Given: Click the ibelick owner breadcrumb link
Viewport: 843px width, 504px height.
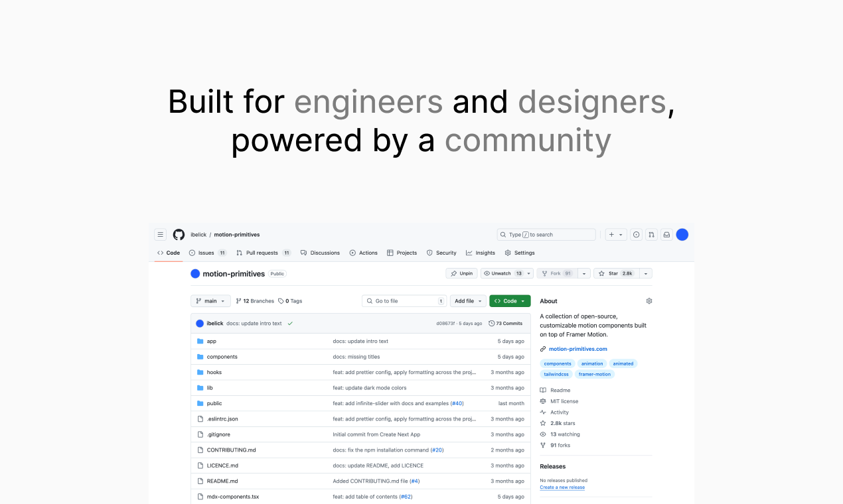Looking at the screenshot, I should point(198,235).
